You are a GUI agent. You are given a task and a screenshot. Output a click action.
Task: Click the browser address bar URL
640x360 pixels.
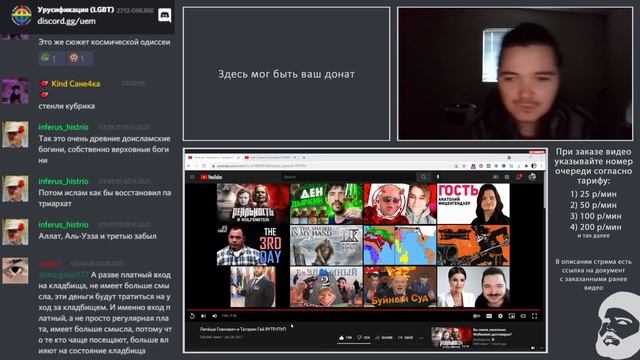[261, 166]
